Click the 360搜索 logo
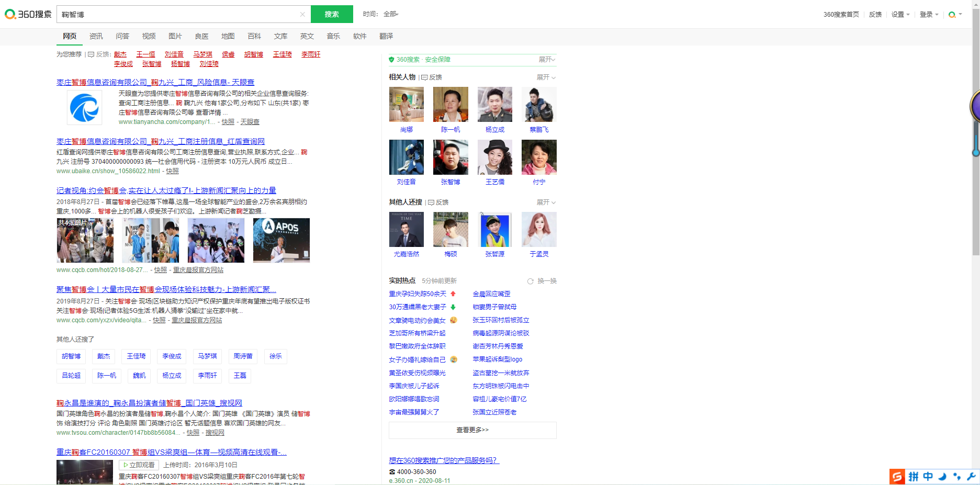The image size is (980, 485). (x=28, y=14)
